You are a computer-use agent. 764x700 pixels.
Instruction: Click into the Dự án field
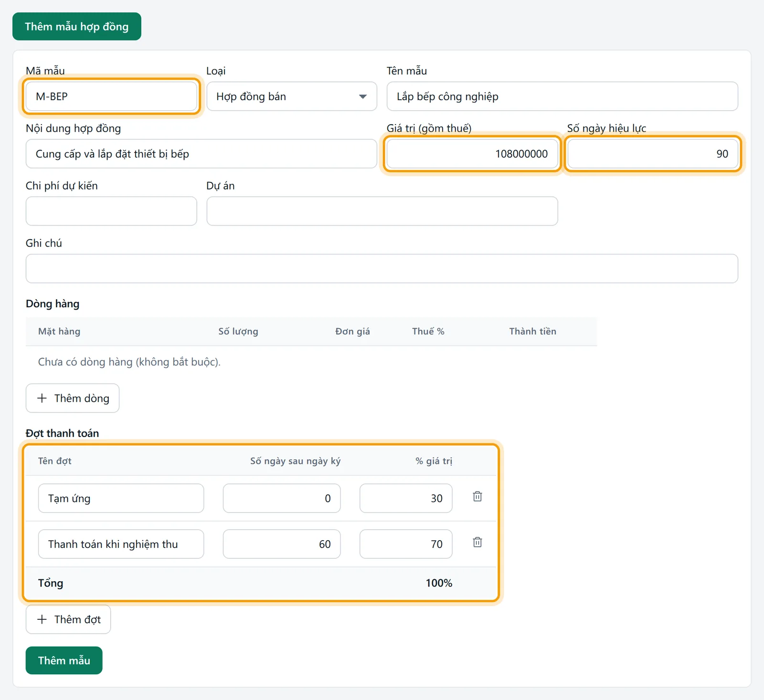click(x=382, y=211)
